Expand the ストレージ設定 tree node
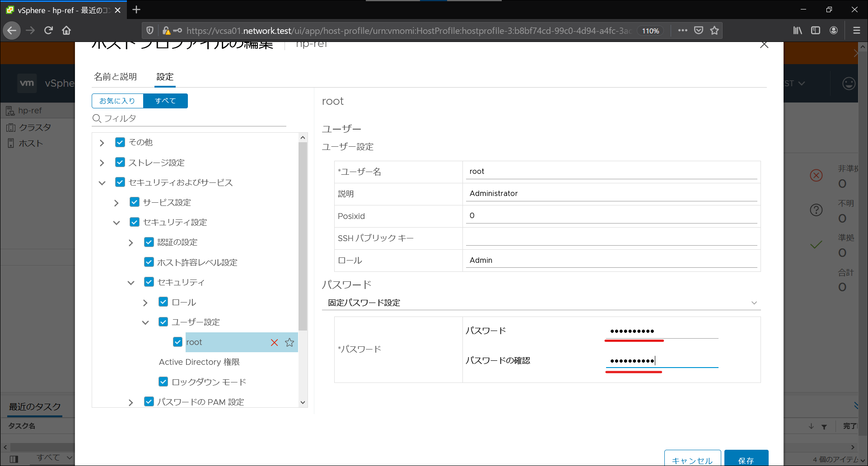This screenshot has height=466, width=868. [x=102, y=163]
